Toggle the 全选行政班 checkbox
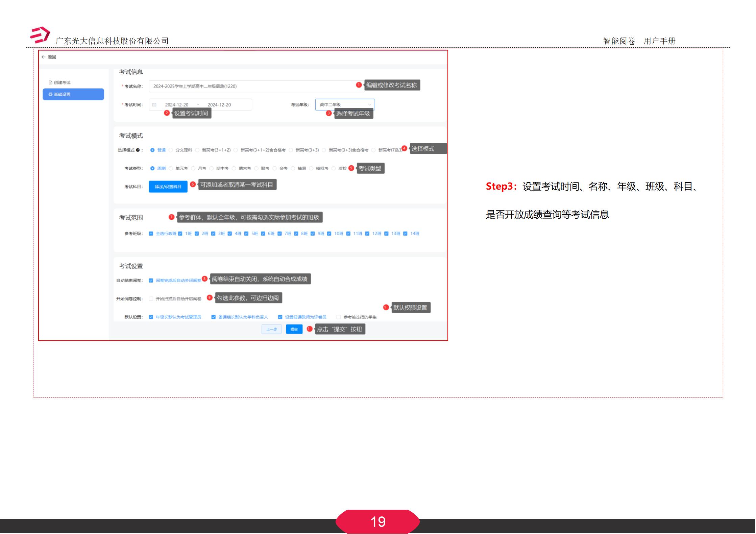 (151, 234)
